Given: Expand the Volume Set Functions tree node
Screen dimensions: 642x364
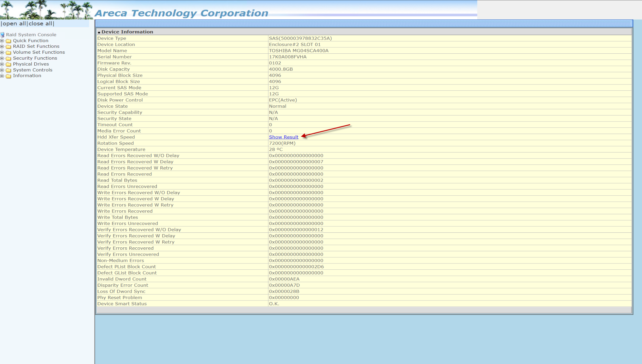Looking at the screenshot, I should 2,53.
